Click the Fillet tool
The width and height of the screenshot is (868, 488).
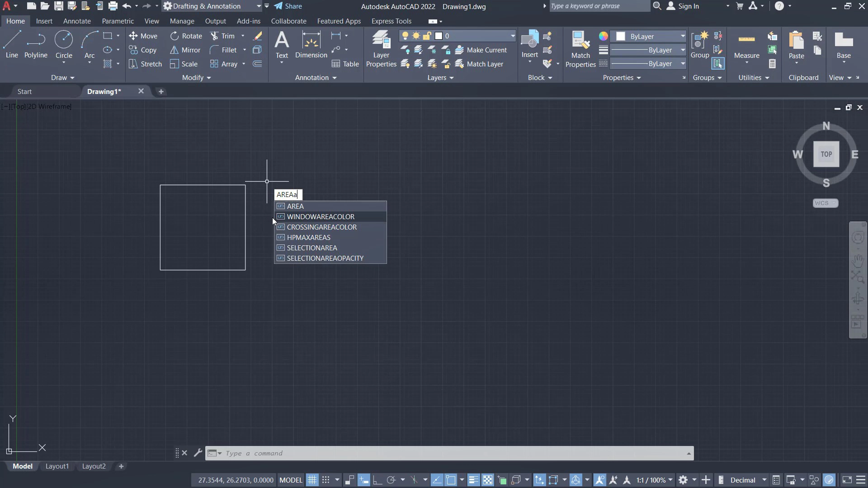[x=223, y=50]
